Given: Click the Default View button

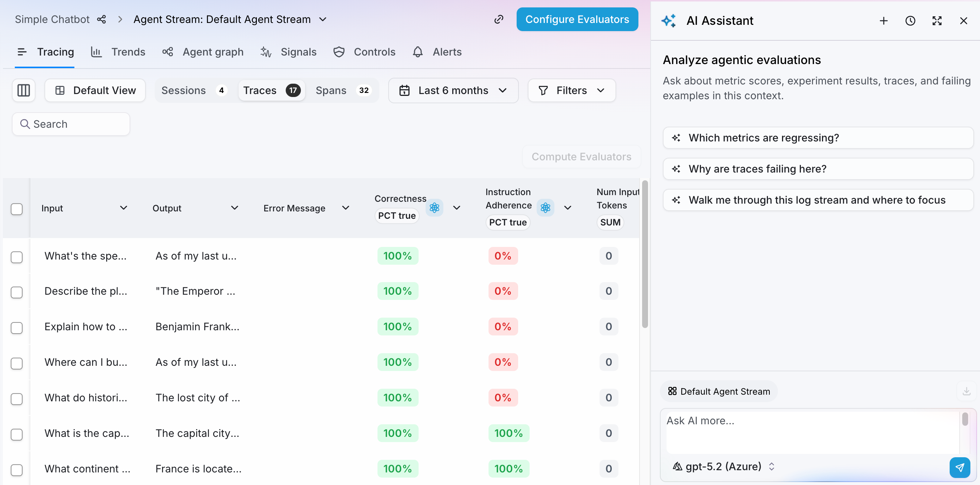Looking at the screenshot, I should pyautogui.click(x=95, y=90).
